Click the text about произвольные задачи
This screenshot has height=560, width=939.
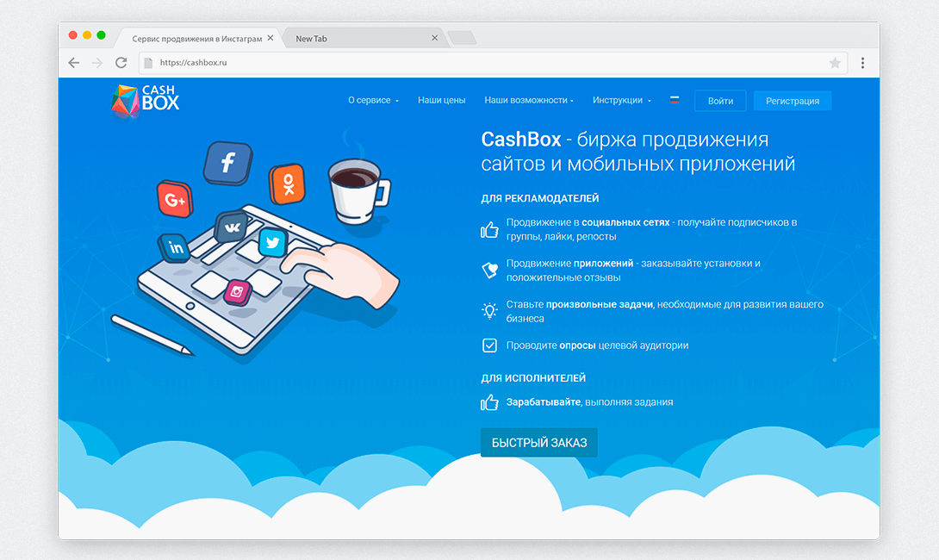point(665,311)
